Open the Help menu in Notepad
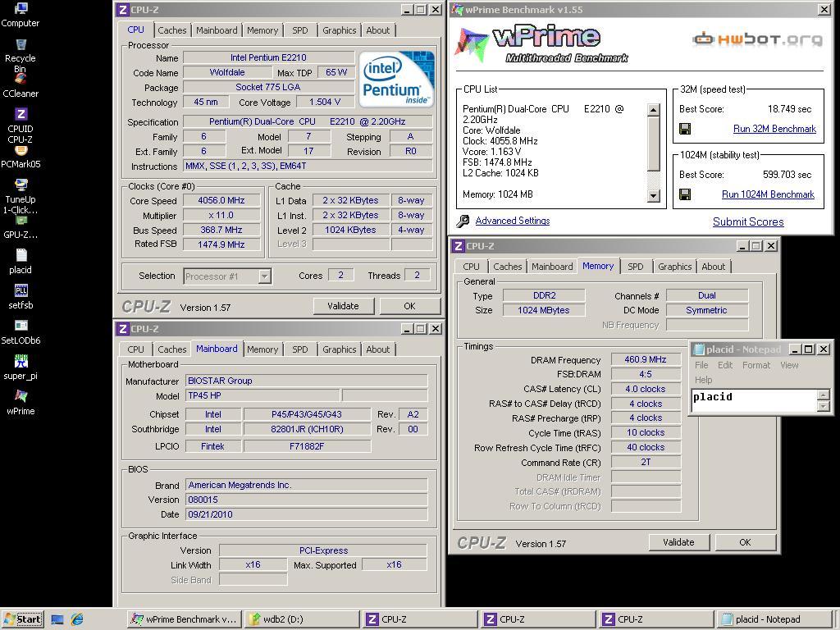 [x=703, y=380]
